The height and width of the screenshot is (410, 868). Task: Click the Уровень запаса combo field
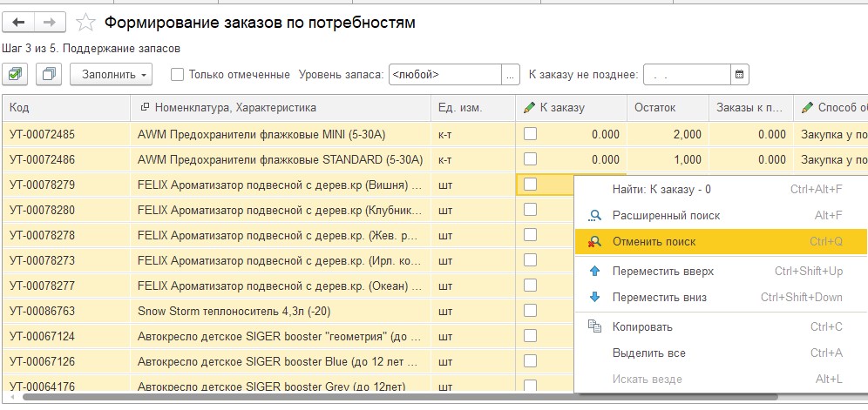(x=444, y=75)
